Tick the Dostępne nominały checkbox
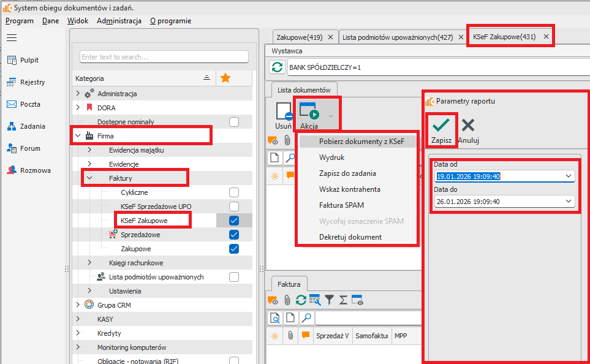Viewport: 590px width, 364px height. (x=233, y=122)
